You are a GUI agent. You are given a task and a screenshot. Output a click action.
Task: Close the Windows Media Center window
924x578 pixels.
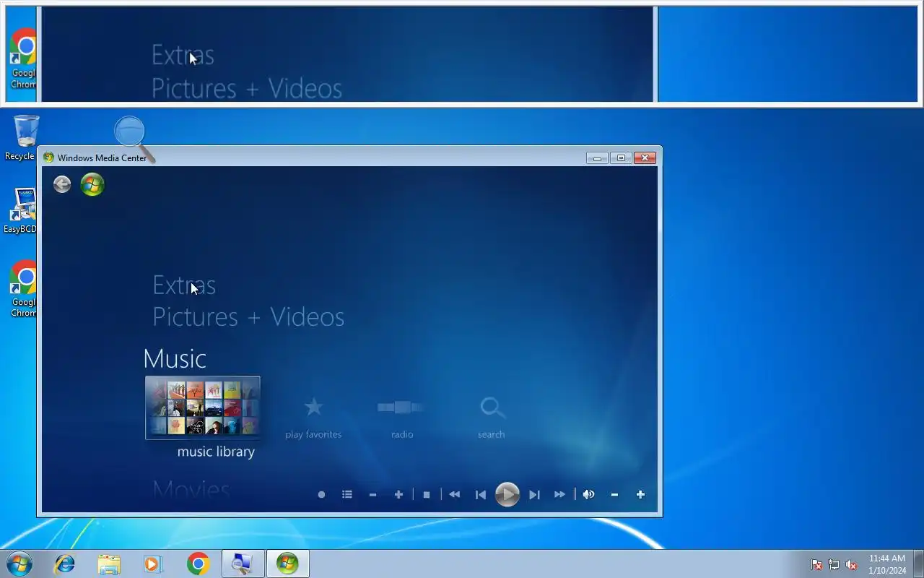point(645,158)
